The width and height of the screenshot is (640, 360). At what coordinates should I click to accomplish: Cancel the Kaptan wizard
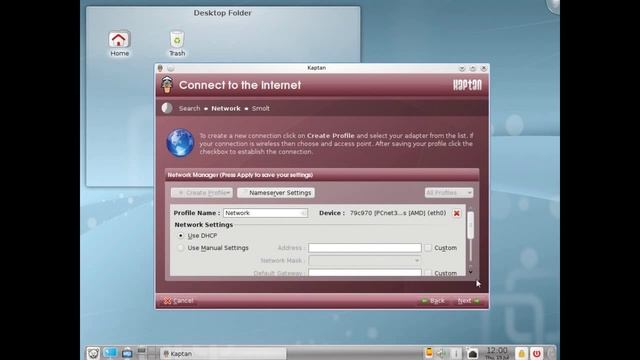[x=178, y=301]
